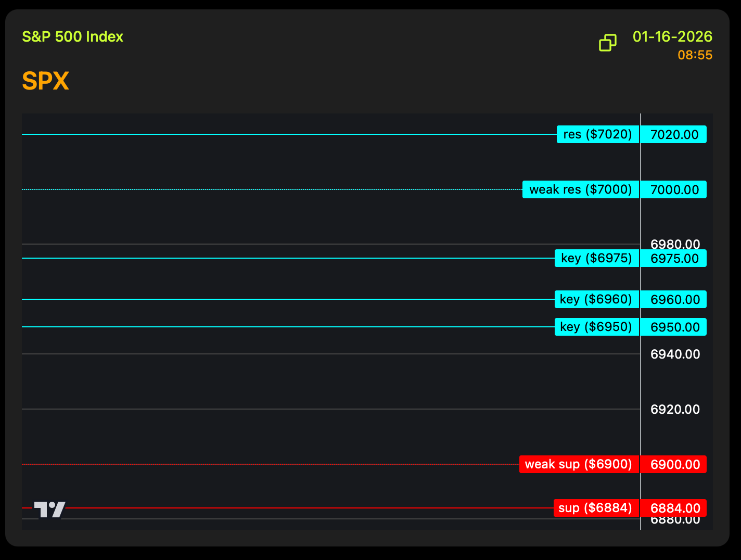Viewport: 741px width, 560px height.
Task: Select the weak res ($7000) label
Action: (x=580, y=189)
